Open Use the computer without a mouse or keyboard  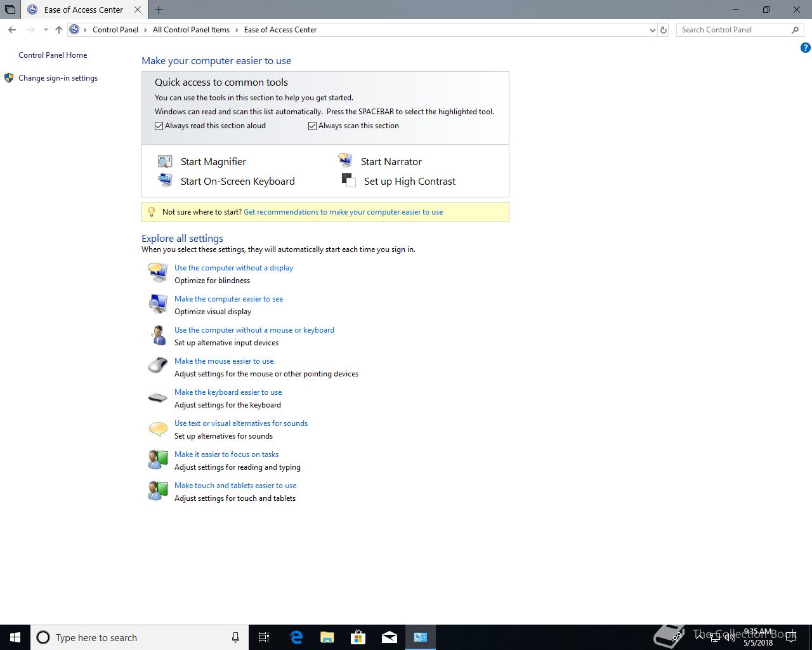tap(254, 330)
